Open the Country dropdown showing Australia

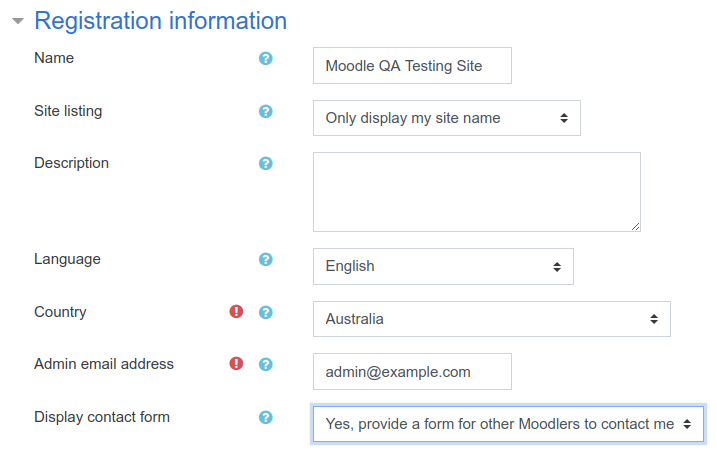[x=492, y=319]
